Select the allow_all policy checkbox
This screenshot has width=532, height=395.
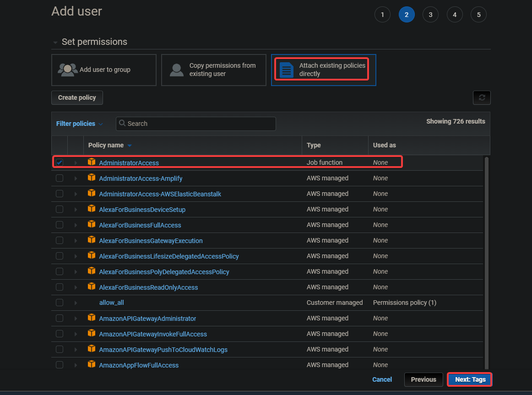pos(60,303)
